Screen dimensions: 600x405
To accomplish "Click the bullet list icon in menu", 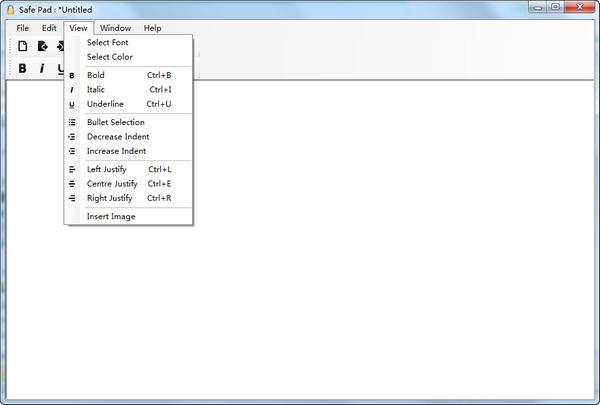I will pos(72,122).
